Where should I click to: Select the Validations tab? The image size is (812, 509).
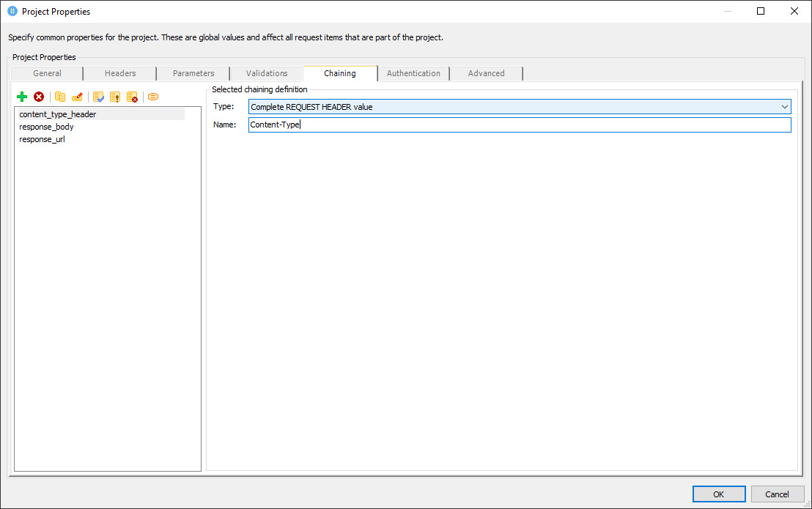(x=267, y=73)
